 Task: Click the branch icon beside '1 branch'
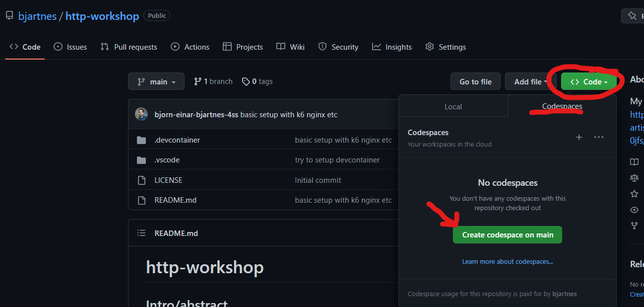198,81
